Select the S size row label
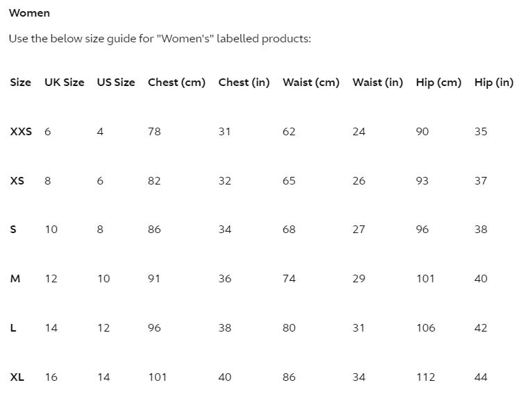The width and height of the screenshot is (532, 394). [13, 230]
